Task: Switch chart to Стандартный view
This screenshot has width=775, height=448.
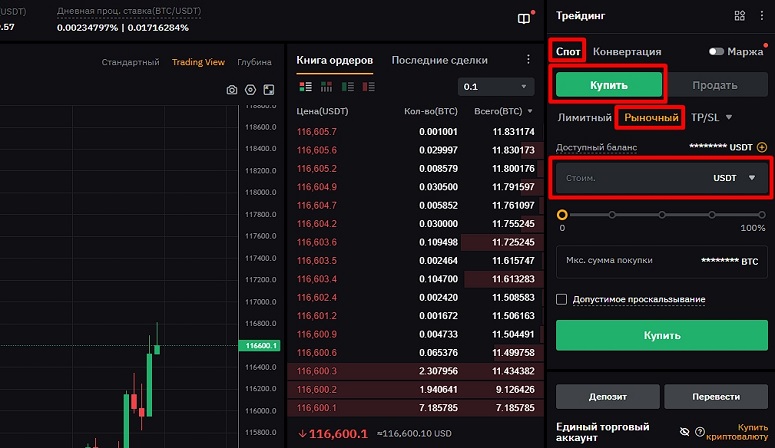Action: coord(130,62)
